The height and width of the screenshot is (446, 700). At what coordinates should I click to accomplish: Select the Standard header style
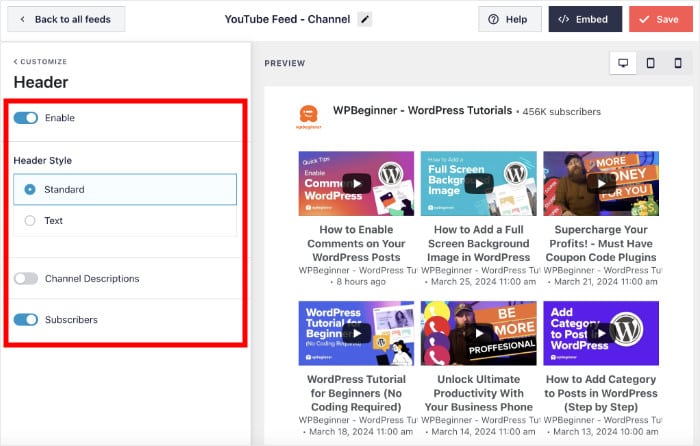point(125,189)
